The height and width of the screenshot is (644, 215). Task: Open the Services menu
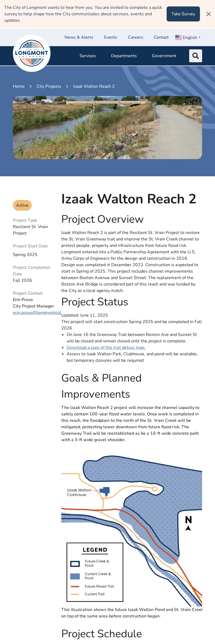pos(88,56)
